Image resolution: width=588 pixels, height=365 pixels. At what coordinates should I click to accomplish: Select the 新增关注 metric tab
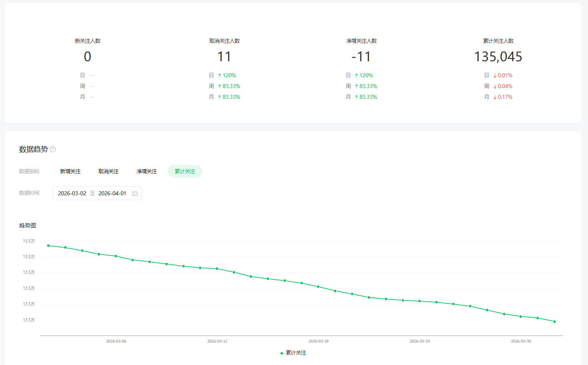click(x=70, y=171)
